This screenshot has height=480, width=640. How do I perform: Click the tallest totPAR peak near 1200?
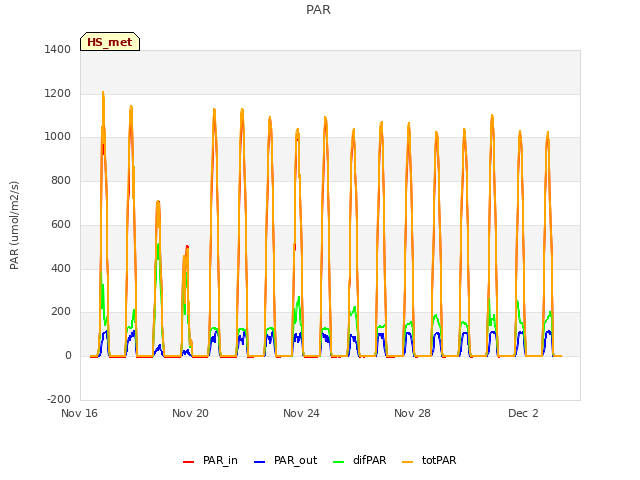click(x=103, y=92)
